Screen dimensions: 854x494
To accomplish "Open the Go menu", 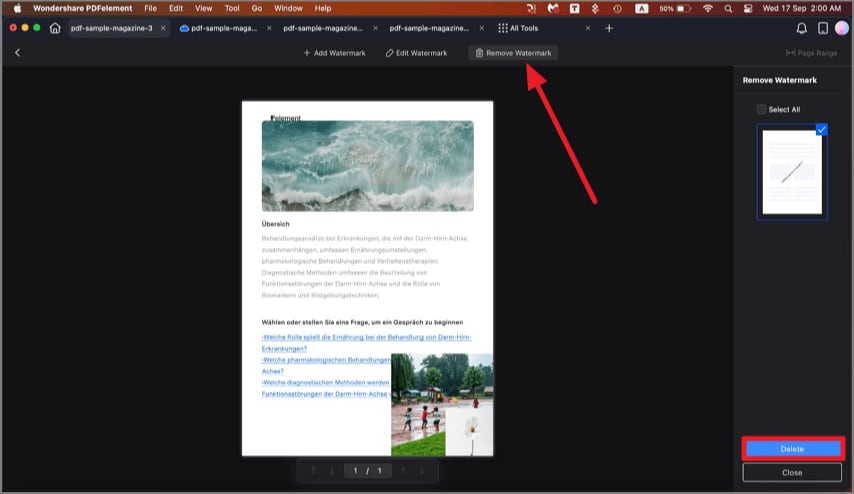I will coord(257,8).
